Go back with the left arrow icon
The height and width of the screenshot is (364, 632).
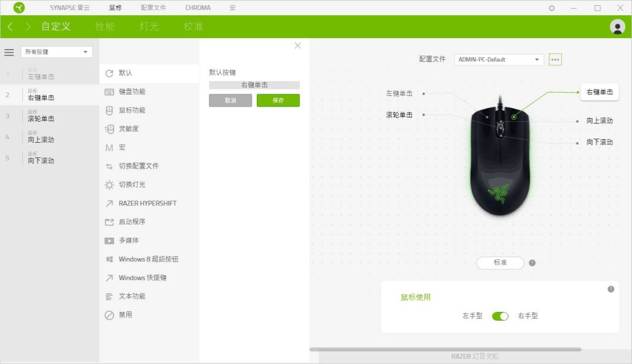click(10, 27)
